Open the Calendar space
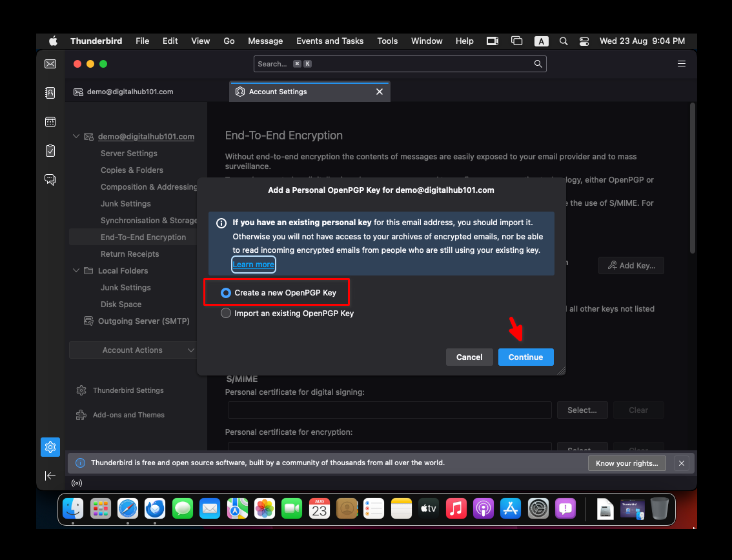732x560 pixels. click(50, 122)
